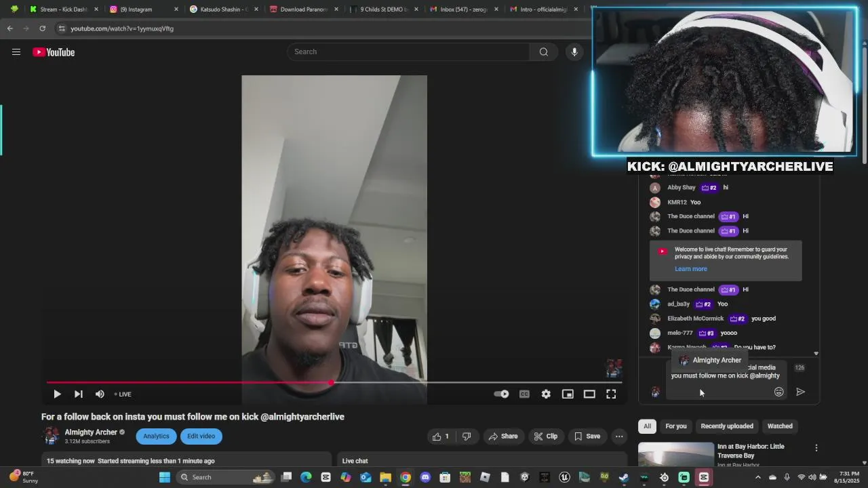Save the video to a playlist
This screenshot has height=488, width=868.
point(587,436)
